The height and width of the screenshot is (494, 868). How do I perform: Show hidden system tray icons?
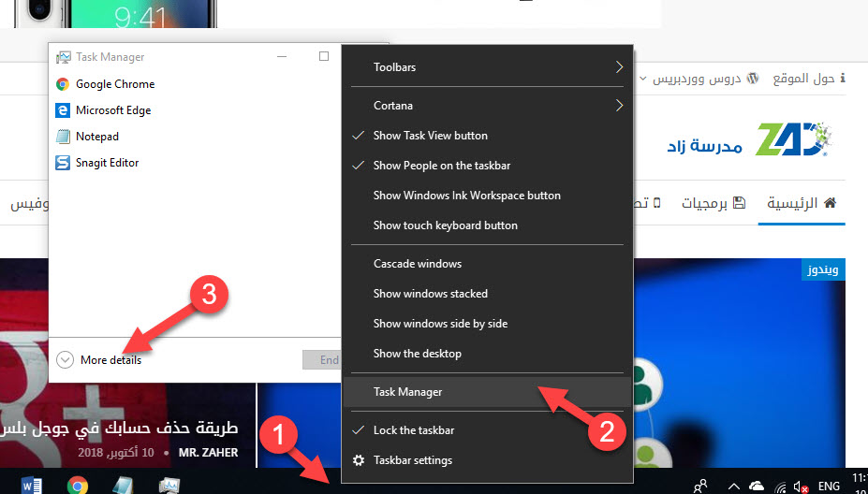point(734,487)
